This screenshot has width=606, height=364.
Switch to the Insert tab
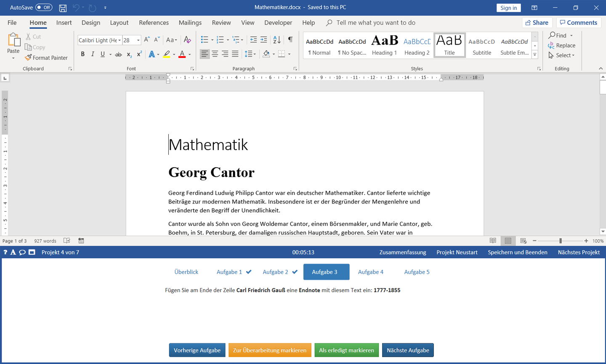click(x=64, y=23)
